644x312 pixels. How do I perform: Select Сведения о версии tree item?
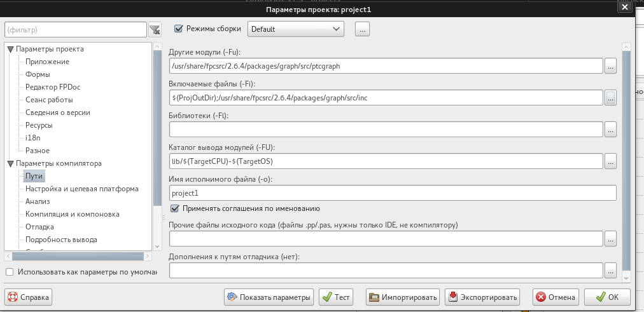pos(57,112)
